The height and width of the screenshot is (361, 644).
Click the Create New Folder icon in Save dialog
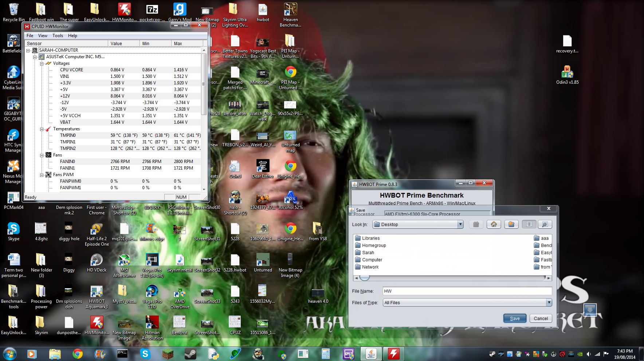click(511, 224)
